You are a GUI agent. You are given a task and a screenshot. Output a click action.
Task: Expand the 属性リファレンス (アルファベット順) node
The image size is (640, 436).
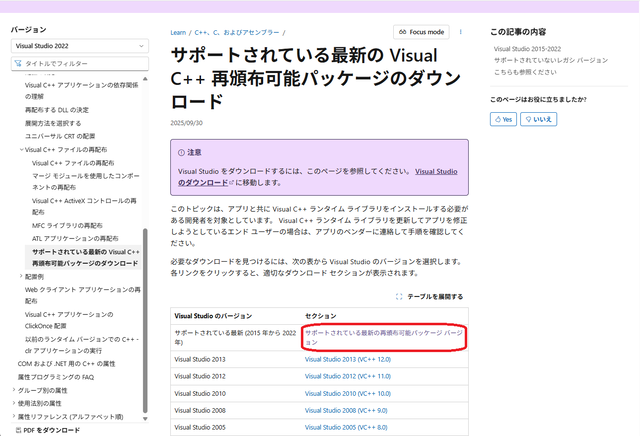[14, 417]
